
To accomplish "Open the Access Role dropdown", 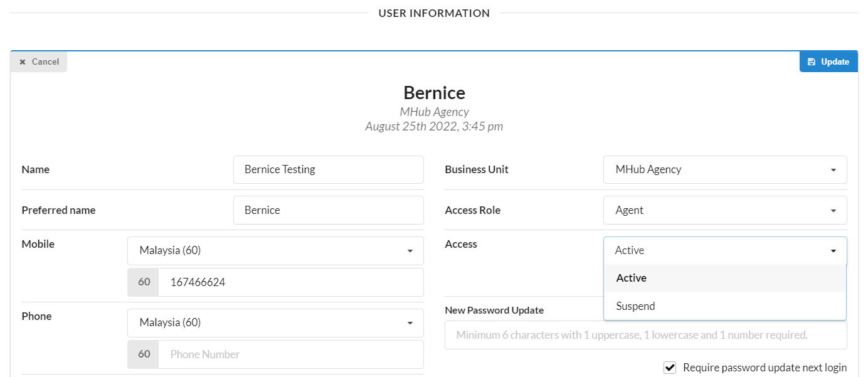I will (725, 210).
